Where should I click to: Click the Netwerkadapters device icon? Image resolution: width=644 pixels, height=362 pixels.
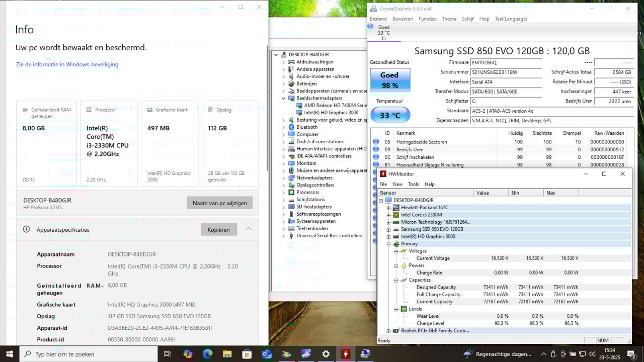tap(291, 177)
